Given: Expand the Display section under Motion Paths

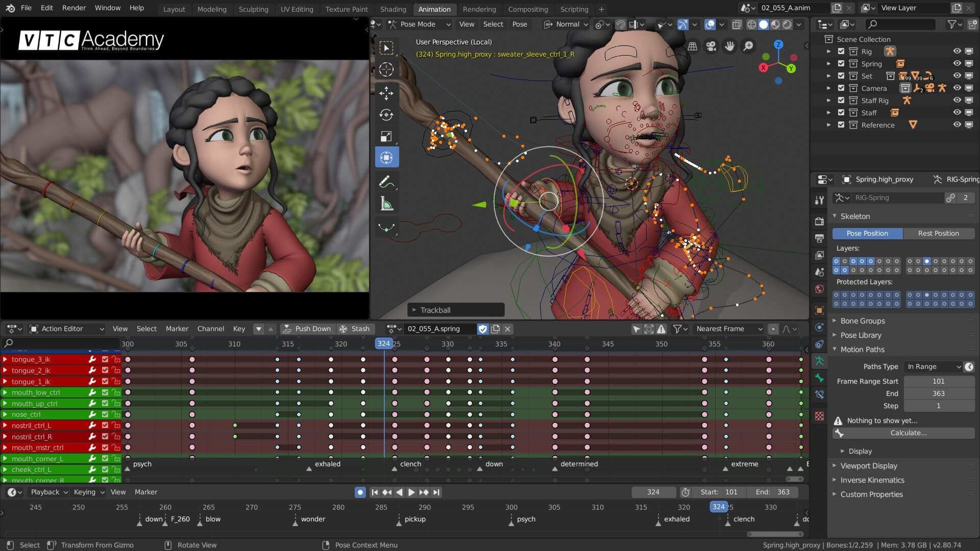Looking at the screenshot, I should pos(861,451).
